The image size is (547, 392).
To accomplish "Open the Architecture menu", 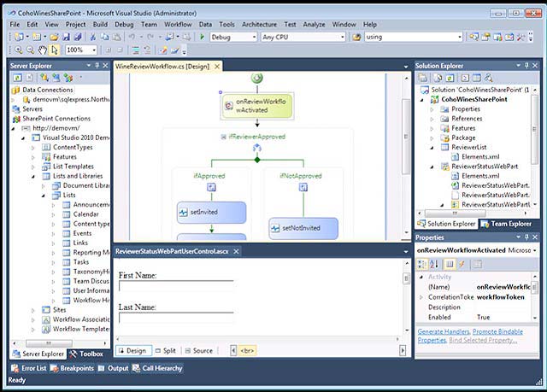I will [259, 25].
